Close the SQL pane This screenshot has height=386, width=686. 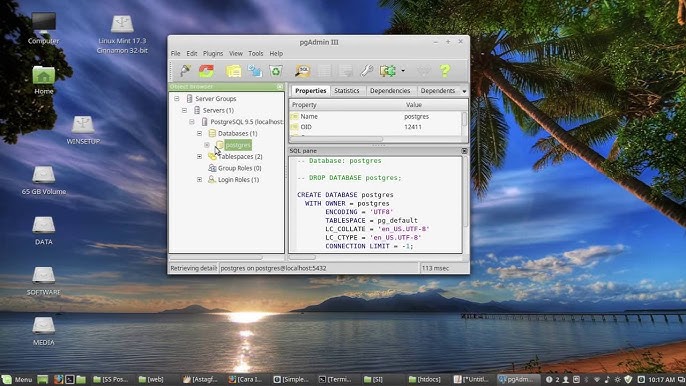point(464,151)
